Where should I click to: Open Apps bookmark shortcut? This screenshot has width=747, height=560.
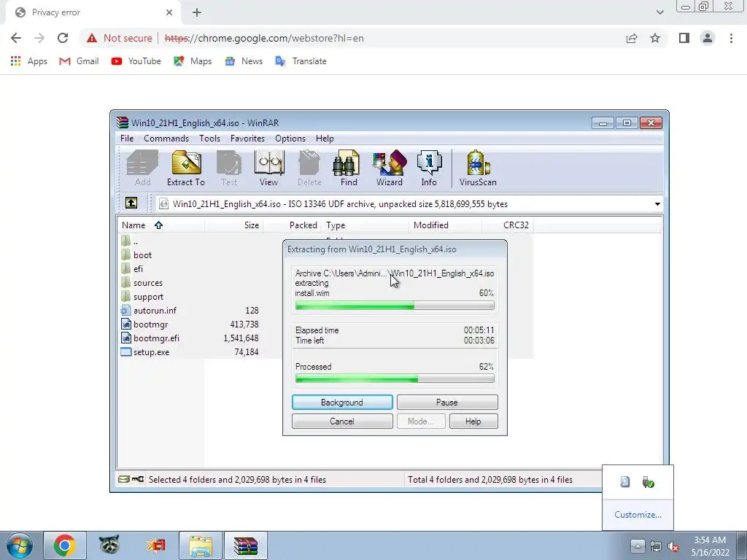[x=29, y=61]
